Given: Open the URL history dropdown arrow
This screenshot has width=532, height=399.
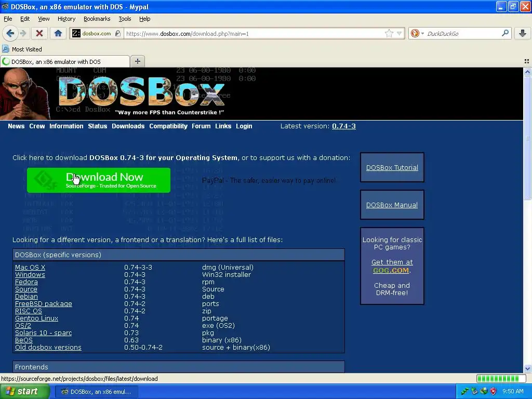Looking at the screenshot, I should pyautogui.click(x=400, y=33).
